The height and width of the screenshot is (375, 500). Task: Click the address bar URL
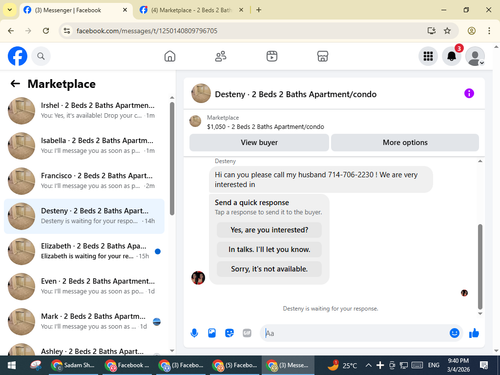(147, 31)
